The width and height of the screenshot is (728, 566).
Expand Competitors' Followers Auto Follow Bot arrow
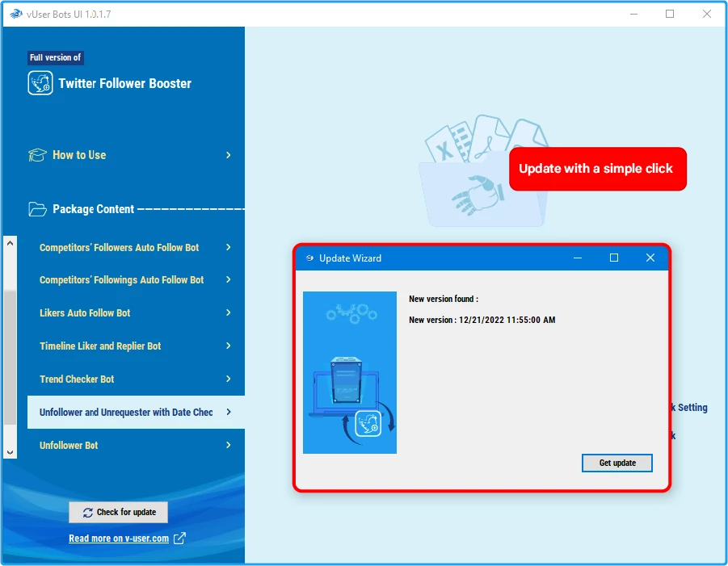point(228,247)
